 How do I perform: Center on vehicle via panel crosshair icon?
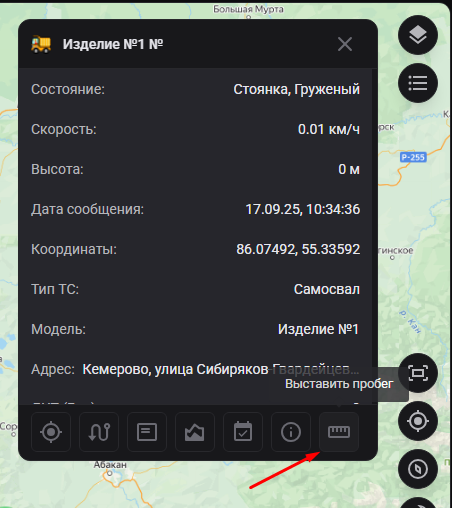click(51, 432)
